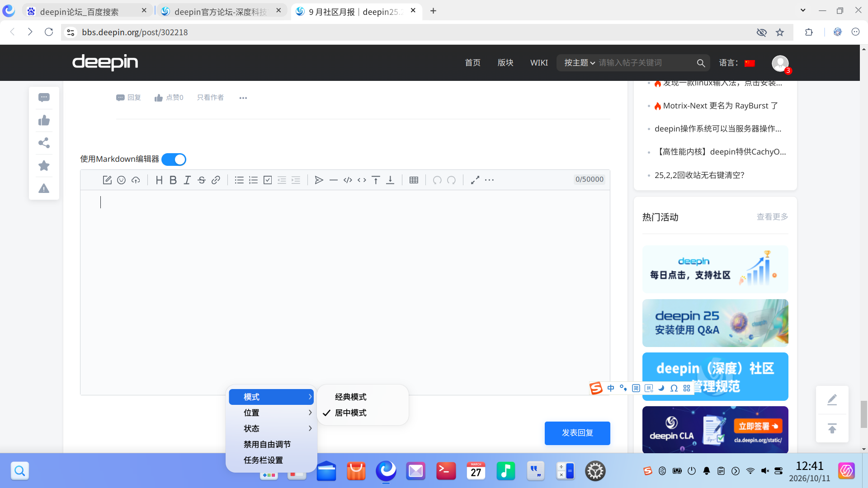Switch to the deepin论坛_百度搜索 tab
This screenshot has height=488, width=868.
coord(87,11)
